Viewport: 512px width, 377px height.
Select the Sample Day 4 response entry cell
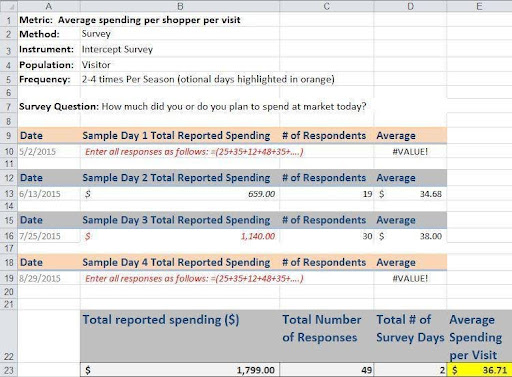point(180,278)
